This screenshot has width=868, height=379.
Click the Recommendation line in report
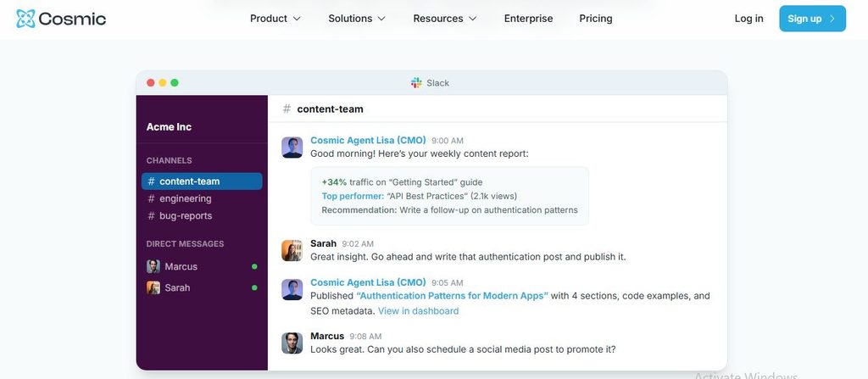coord(449,210)
